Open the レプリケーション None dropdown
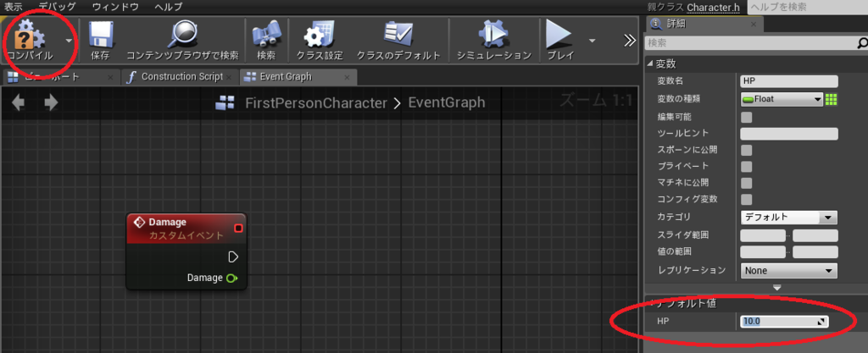The height and width of the screenshot is (353, 868). pos(789,271)
